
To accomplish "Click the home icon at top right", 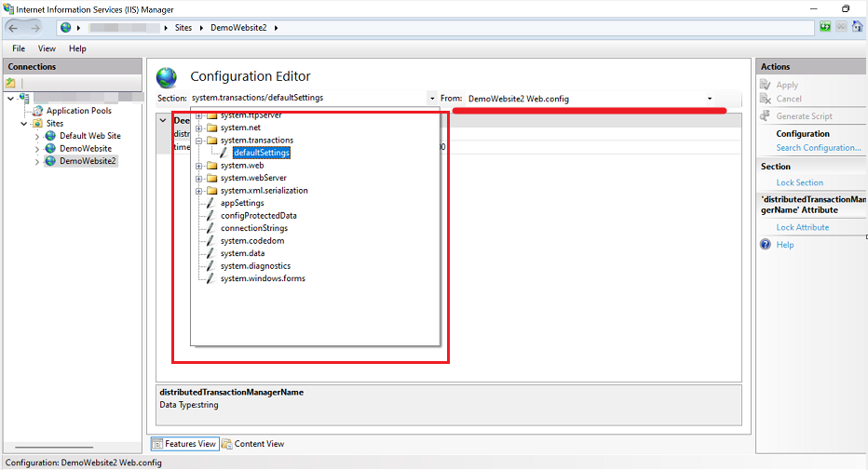I will point(857,27).
